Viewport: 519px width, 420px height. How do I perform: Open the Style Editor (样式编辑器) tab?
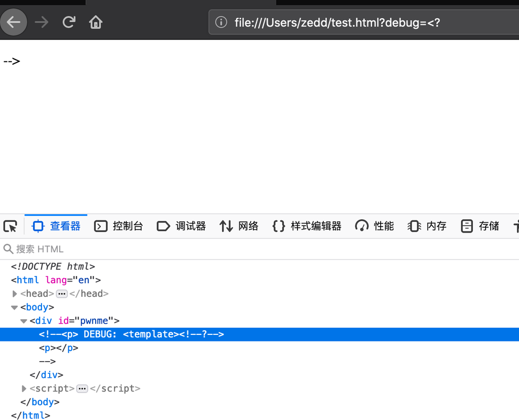tap(307, 226)
